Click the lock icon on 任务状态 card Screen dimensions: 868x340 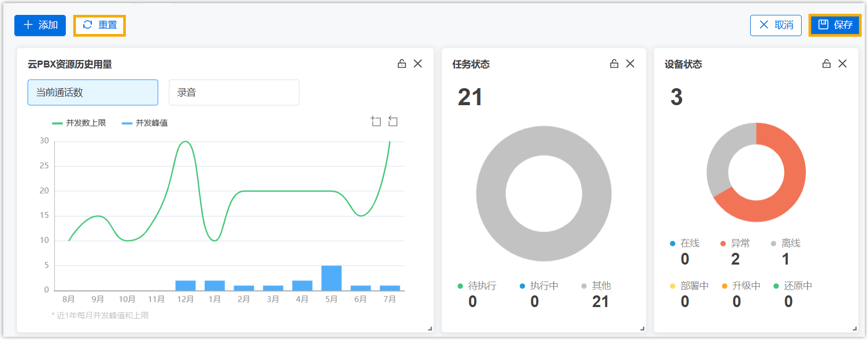[x=614, y=64]
